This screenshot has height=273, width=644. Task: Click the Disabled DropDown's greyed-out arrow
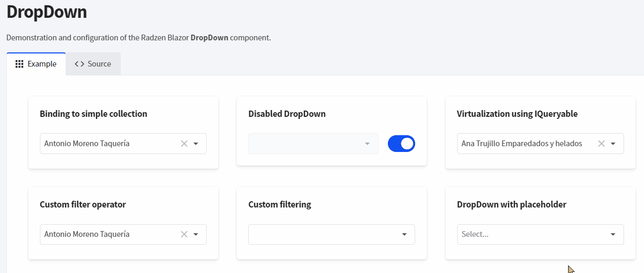click(367, 144)
